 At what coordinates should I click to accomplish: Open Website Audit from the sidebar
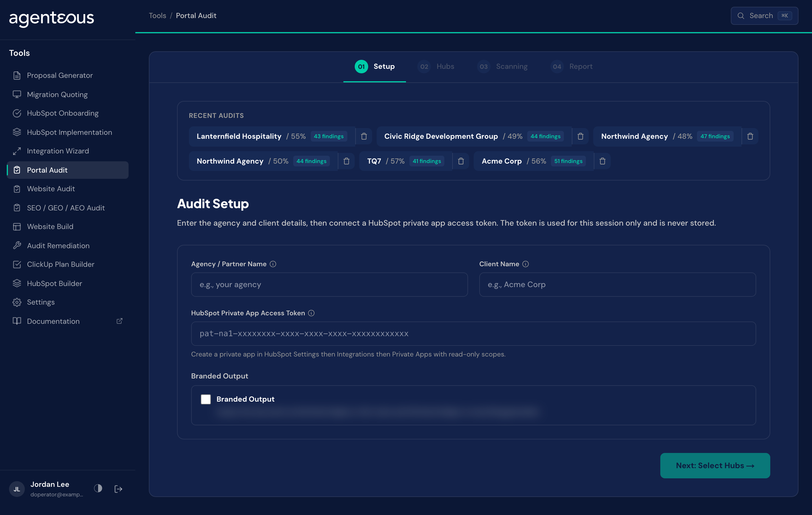pos(67,189)
